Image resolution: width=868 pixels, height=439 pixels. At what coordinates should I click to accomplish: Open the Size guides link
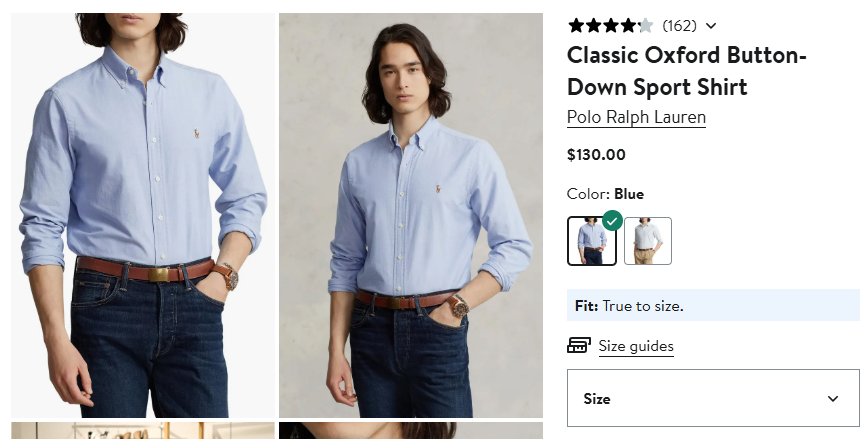pyautogui.click(x=636, y=347)
